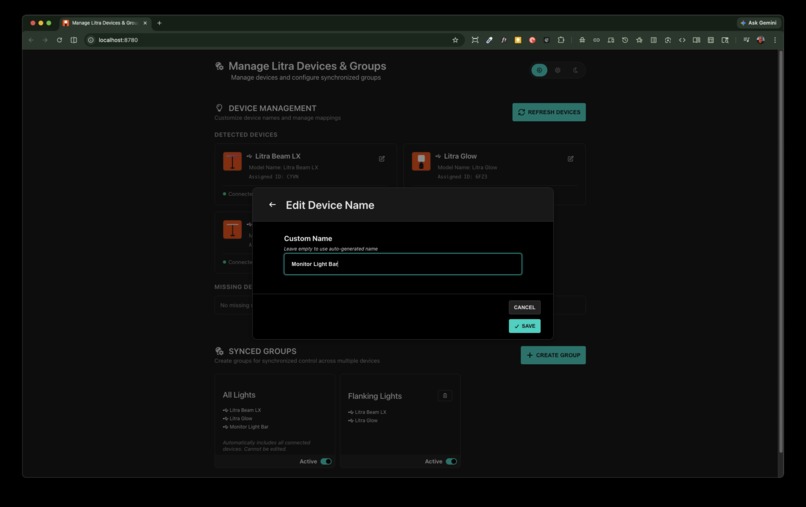The height and width of the screenshot is (507, 806).
Task: Click the code brackets toolbar icon
Action: 682,40
